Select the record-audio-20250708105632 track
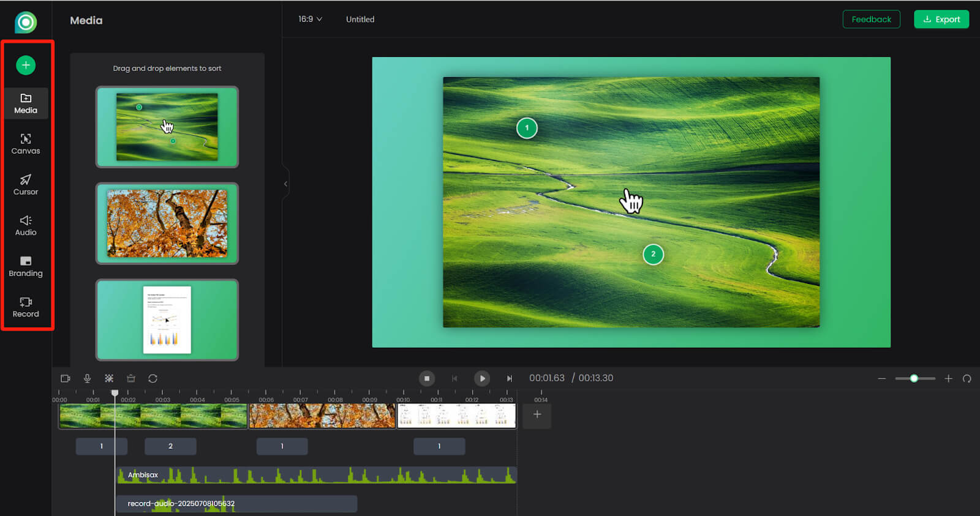 pos(236,504)
